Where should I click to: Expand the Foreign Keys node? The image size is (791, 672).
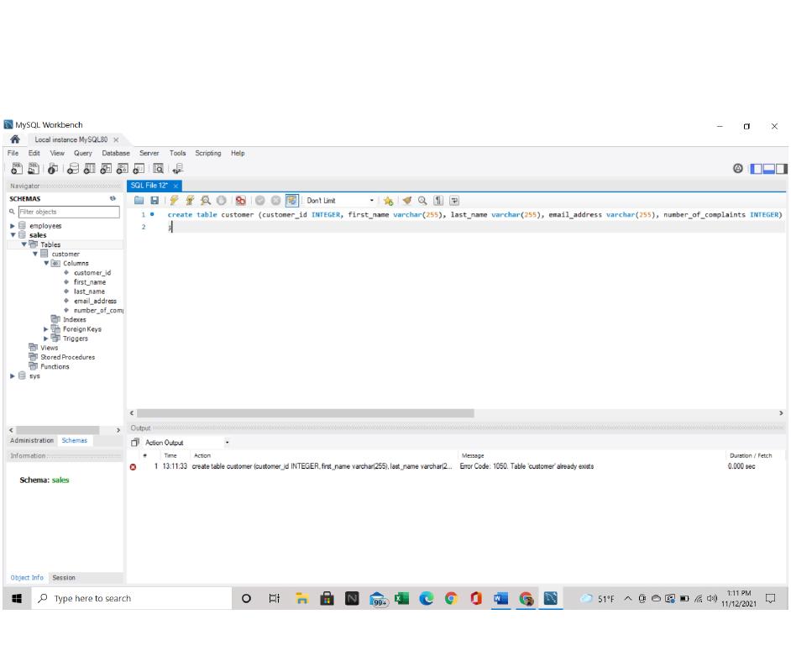(46, 329)
